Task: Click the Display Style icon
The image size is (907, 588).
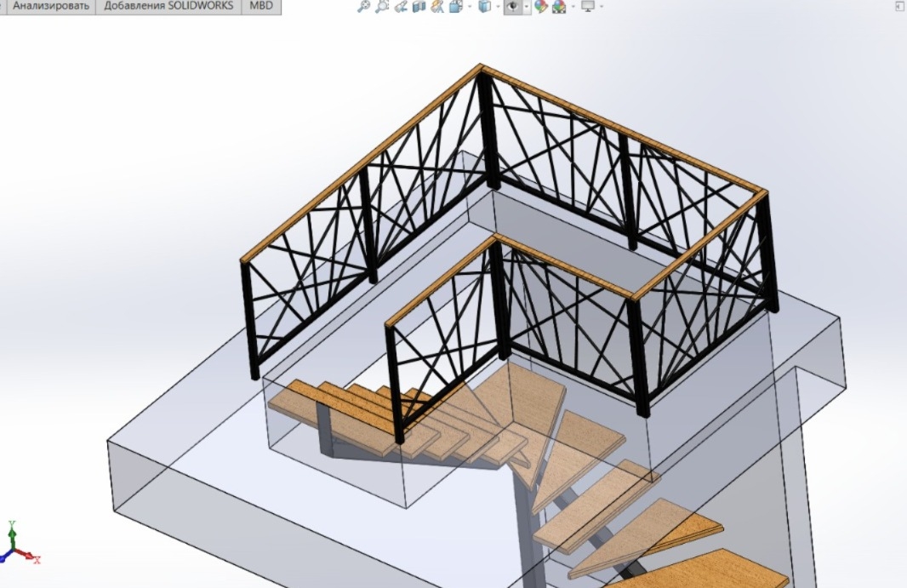Action: click(484, 7)
